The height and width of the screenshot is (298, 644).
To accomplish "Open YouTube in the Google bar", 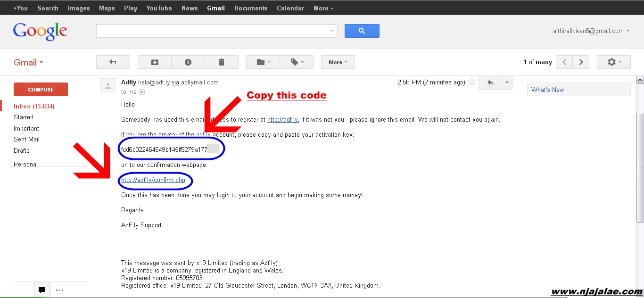I will 159,8.
